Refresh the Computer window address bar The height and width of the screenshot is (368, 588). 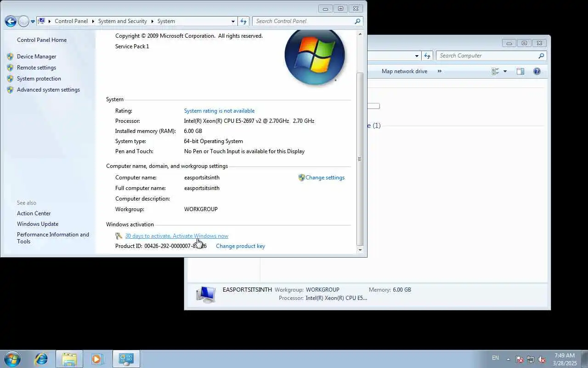point(427,56)
